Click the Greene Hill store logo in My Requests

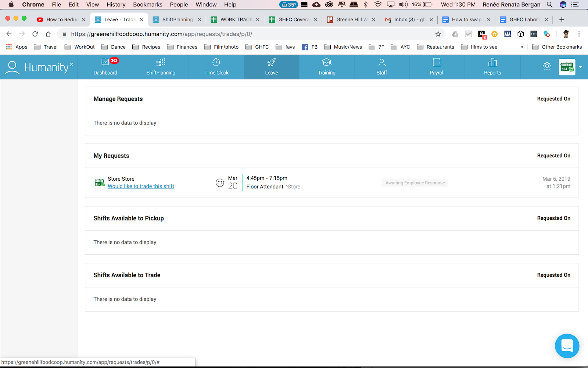(x=100, y=183)
